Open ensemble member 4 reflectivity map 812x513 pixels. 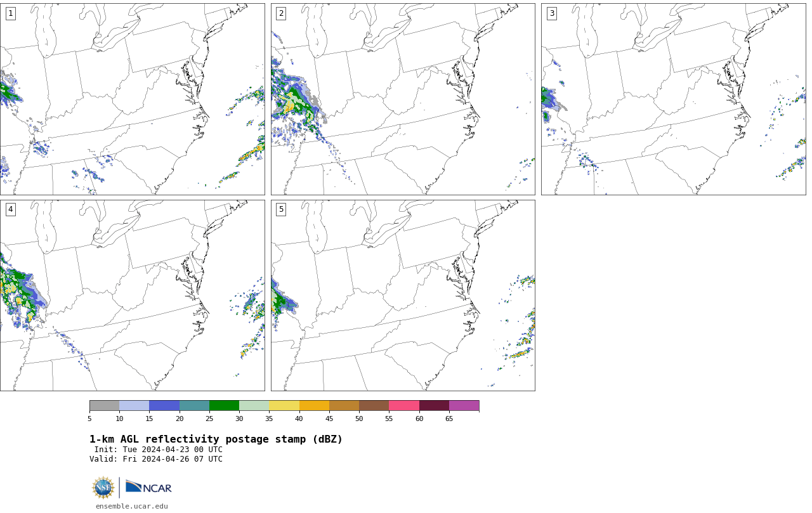[132, 295]
